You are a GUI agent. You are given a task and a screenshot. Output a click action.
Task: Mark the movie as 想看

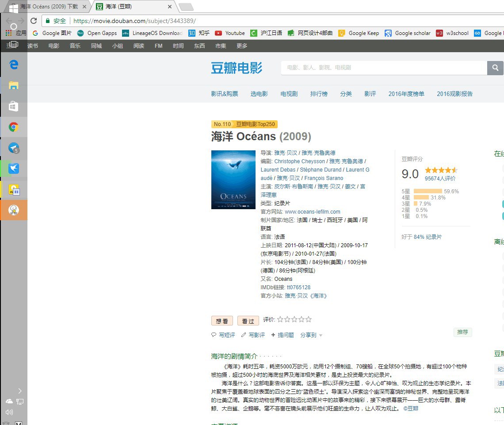(222, 321)
